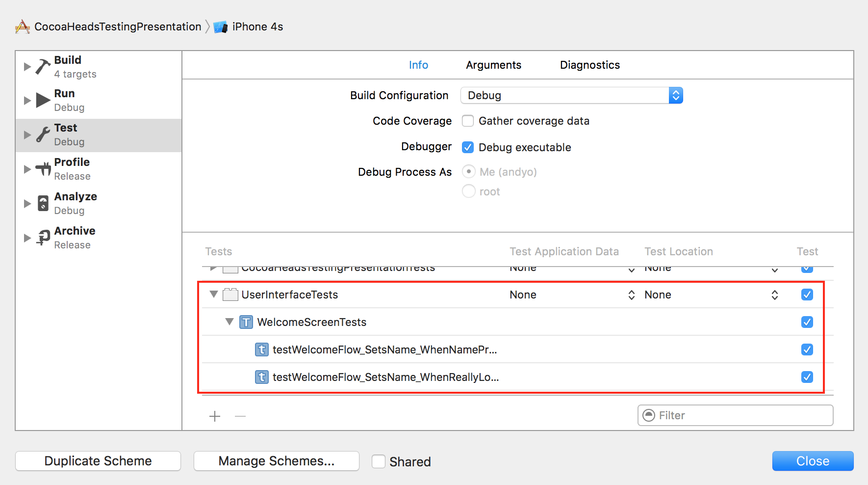868x485 pixels.
Task: Click the WelcomeScreenTests class icon
Action: [246, 322]
